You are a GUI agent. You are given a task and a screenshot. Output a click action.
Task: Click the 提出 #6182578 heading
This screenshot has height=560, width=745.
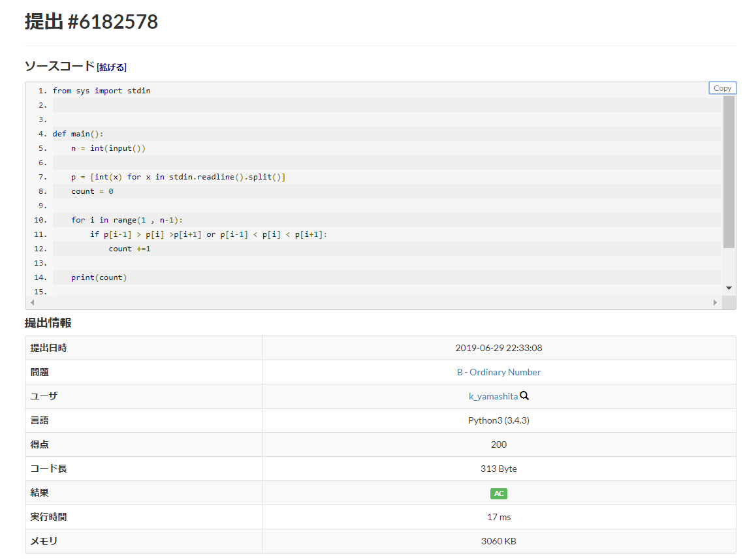[91, 22]
